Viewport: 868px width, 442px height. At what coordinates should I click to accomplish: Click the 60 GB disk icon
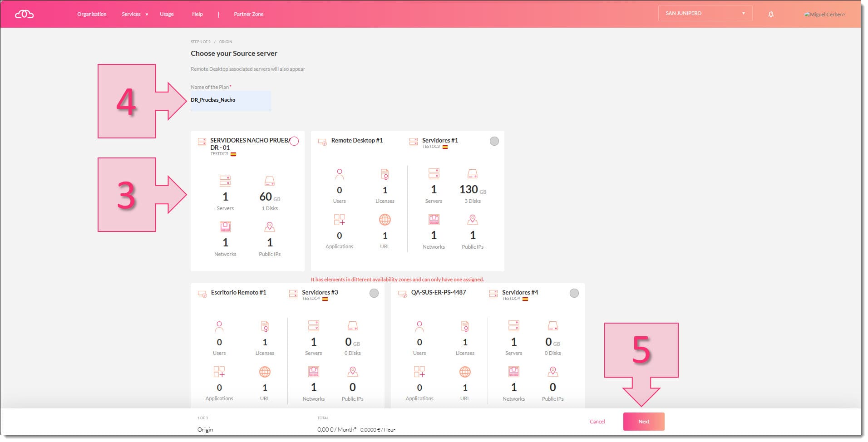pyautogui.click(x=270, y=181)
